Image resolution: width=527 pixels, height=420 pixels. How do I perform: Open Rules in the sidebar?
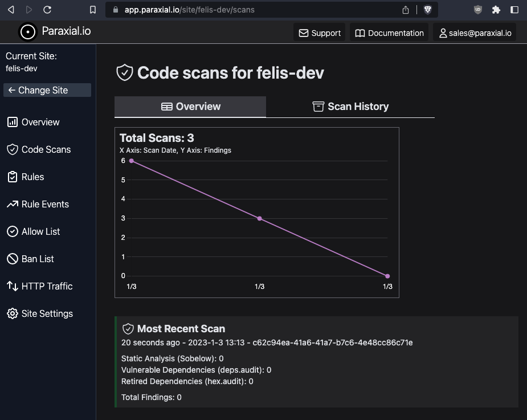click(32, 177)
